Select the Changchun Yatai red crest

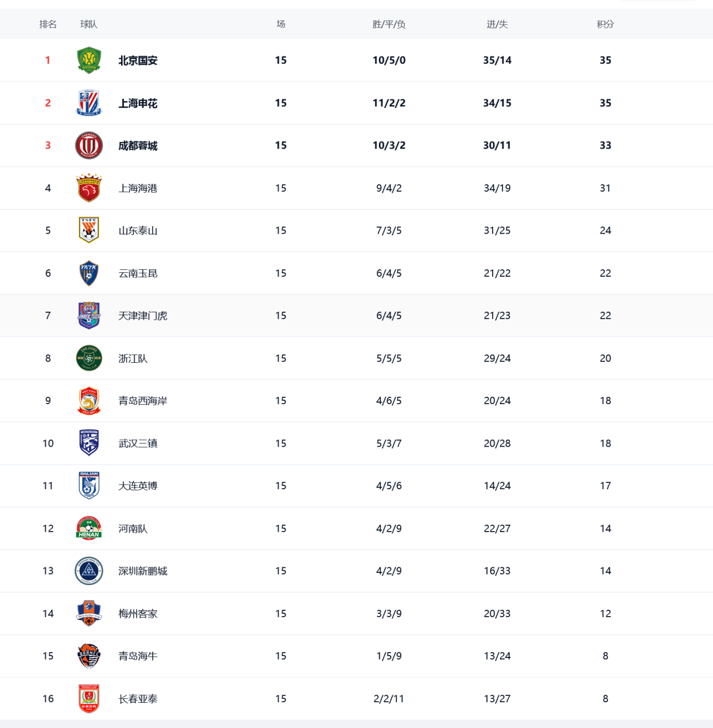[89, 699]
